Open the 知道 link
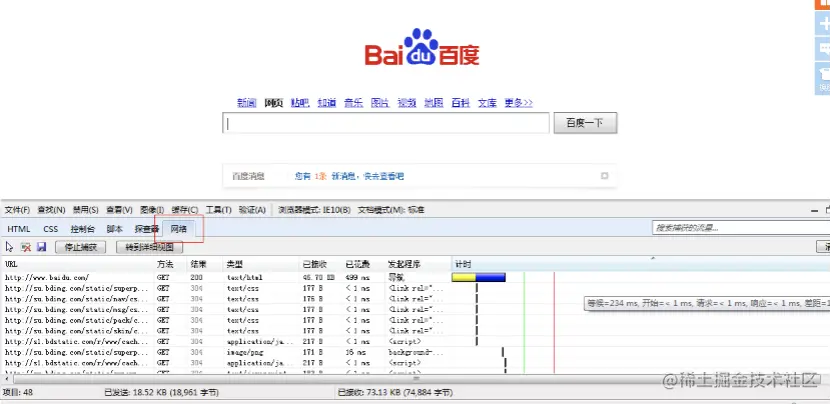 327,103
